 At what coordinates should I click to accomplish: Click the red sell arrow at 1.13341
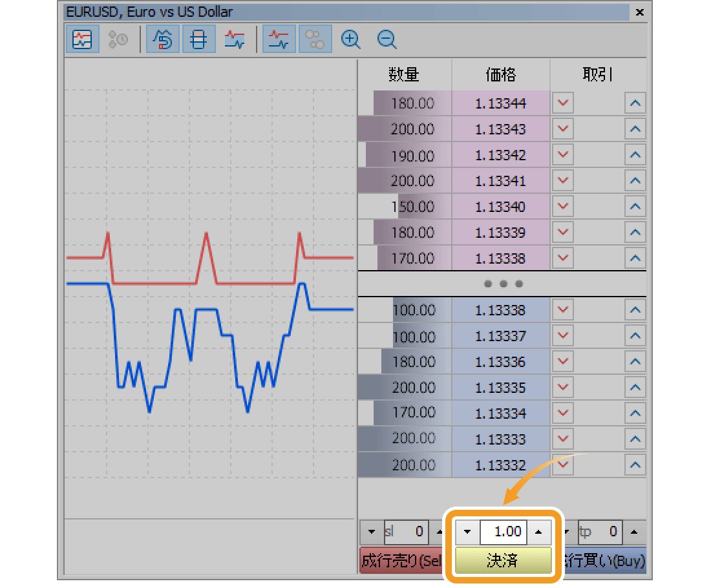563,181
